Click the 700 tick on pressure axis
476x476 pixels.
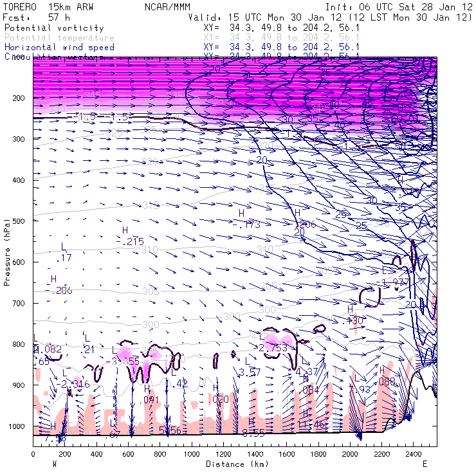19,303
